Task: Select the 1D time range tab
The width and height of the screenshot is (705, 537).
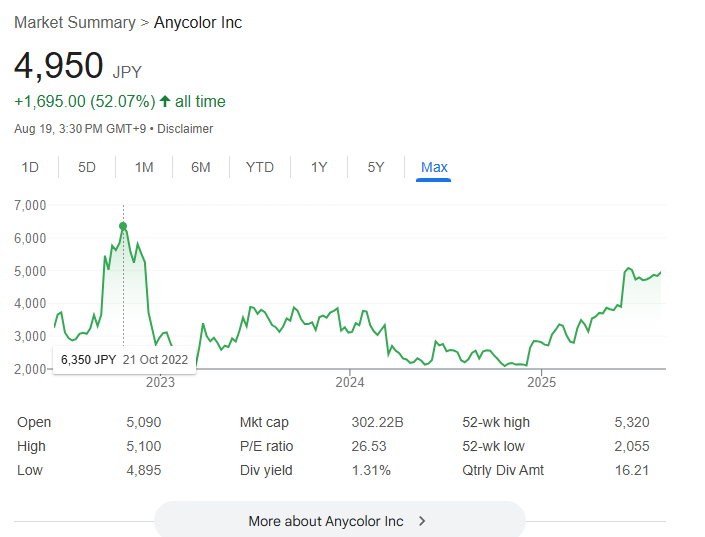Action: pyautogui.click(x=30, y=167)
